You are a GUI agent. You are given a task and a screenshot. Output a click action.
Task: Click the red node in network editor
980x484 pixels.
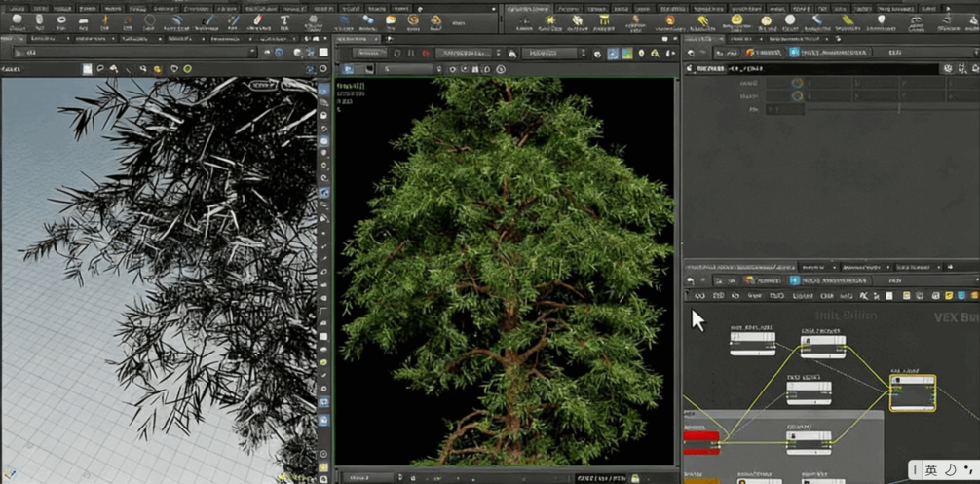[700, 436]
